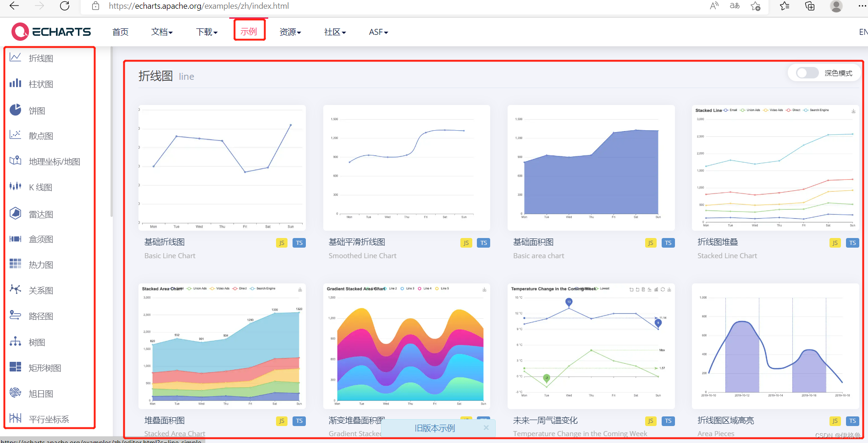The width and height of the screenshot is (868, 443).
Task: Open JS version of 基础平滑折线图
Action: [466, 243]
